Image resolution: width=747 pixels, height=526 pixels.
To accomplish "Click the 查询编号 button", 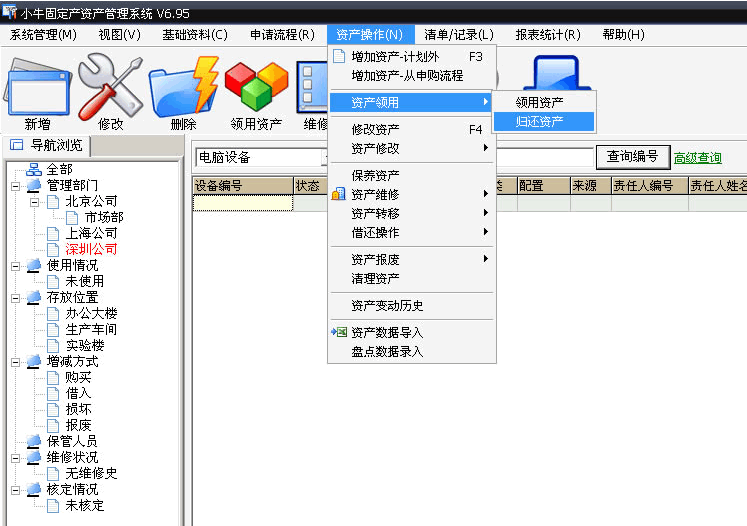I will 633,157.
